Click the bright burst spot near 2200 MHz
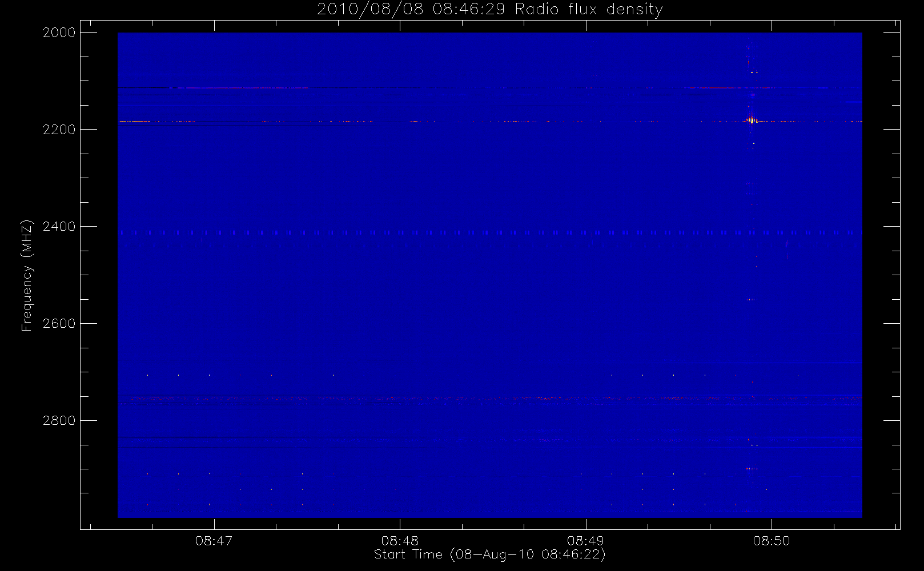Image resolution: width=924 pixels, height=571 pixels. coord(750,120)
